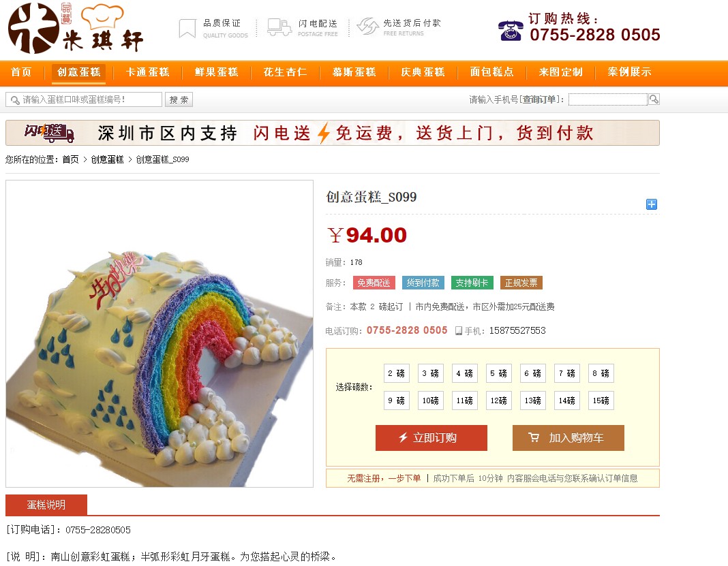This screenshot has height=566, width=728.
Task: Select the 5 磅 weight option
Action: pos(499,373)
